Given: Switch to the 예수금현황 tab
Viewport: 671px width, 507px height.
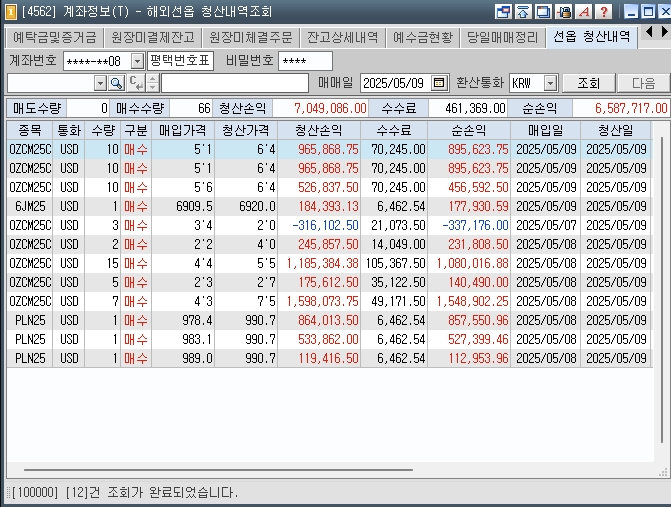Looking at the screenshot, I should pos(423,38).
